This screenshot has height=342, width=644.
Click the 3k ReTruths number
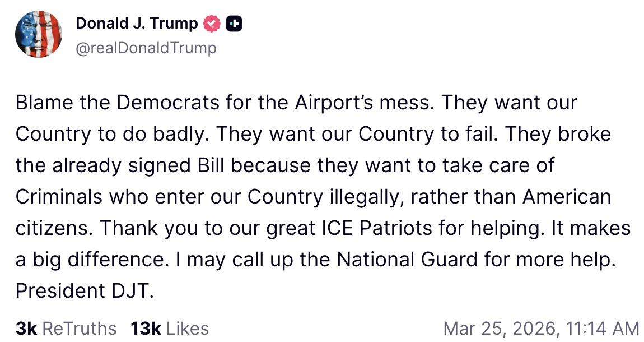26,328
